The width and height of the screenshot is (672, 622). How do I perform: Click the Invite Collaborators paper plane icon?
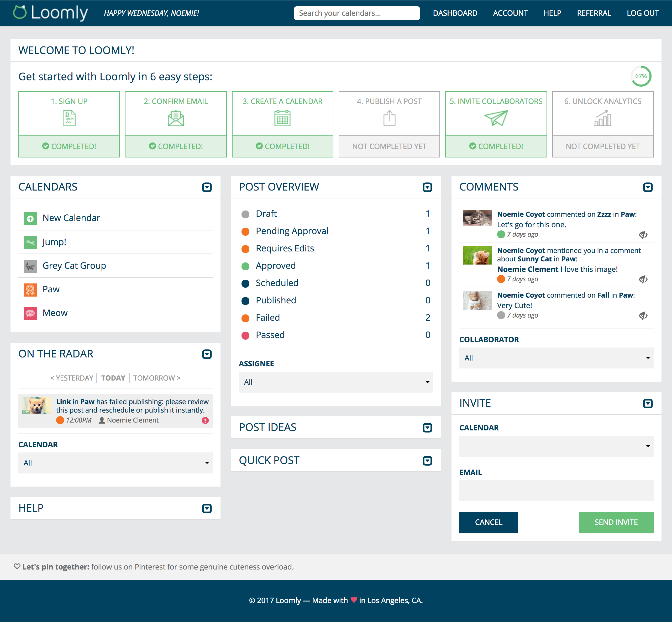[496, 118]
